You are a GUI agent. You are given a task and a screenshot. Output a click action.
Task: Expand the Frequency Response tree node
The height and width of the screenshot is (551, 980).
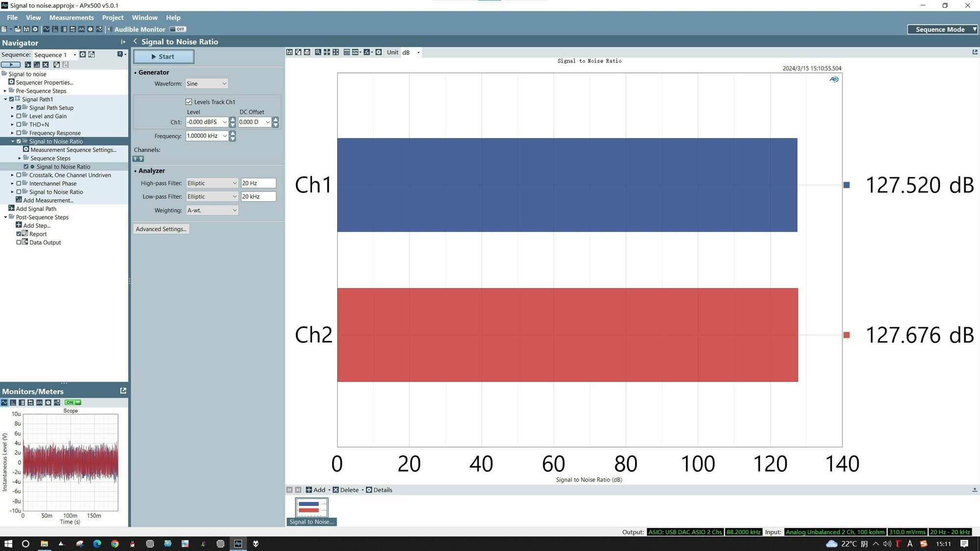pyautogui.click(x=12, y=133)
